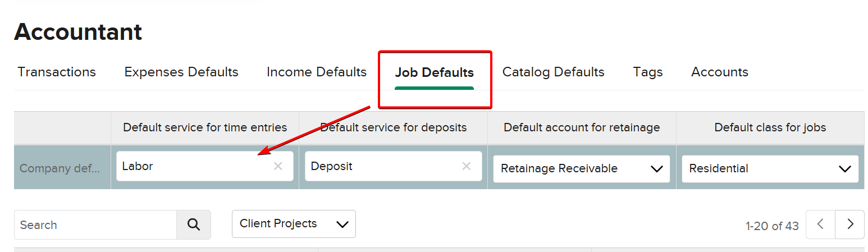Switch to the Transactions tab
The image size is (868, 252).
coord(57,72)
